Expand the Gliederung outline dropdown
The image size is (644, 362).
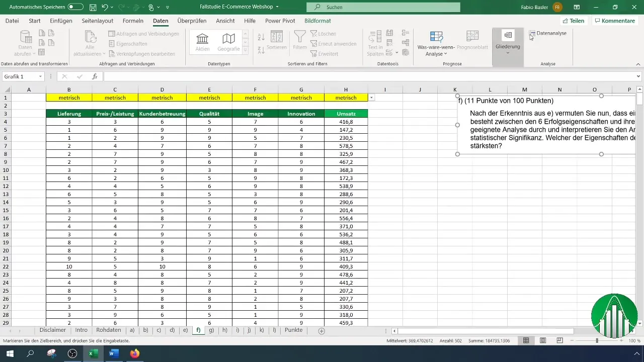[508, 52]
